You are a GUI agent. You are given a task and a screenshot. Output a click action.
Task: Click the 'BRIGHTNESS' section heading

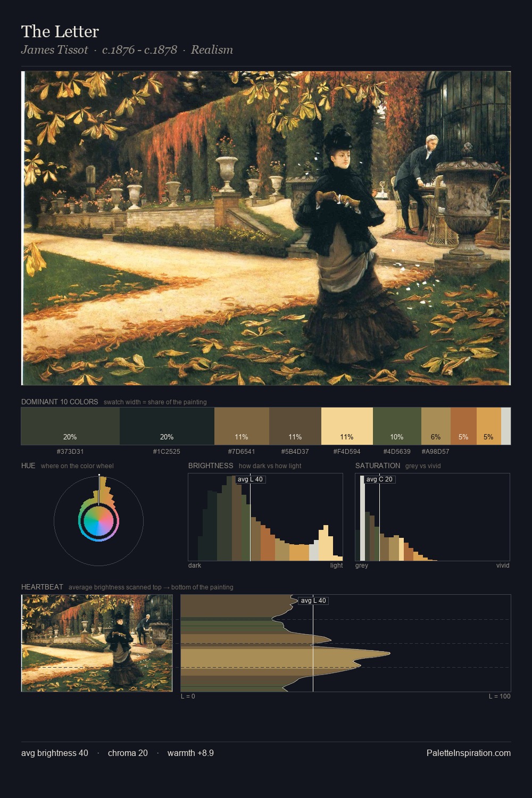click(211, 465)
